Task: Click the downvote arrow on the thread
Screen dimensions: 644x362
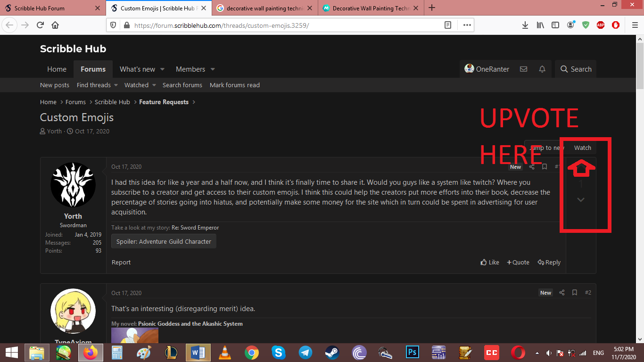Action: click(581, 200)
